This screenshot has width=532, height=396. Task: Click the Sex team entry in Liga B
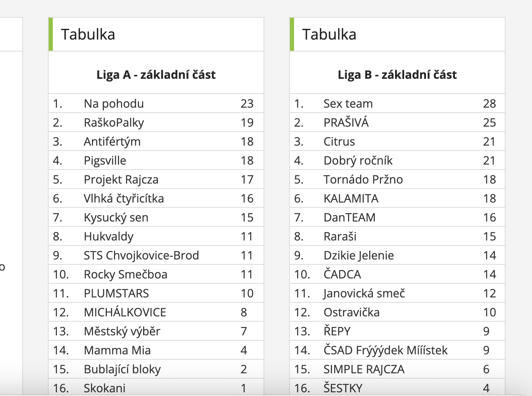348,104
